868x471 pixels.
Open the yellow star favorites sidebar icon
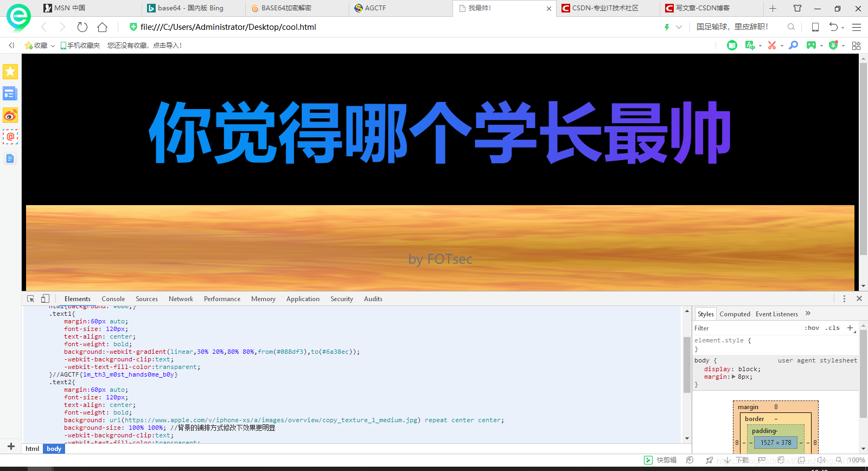[x=10, y=72]
